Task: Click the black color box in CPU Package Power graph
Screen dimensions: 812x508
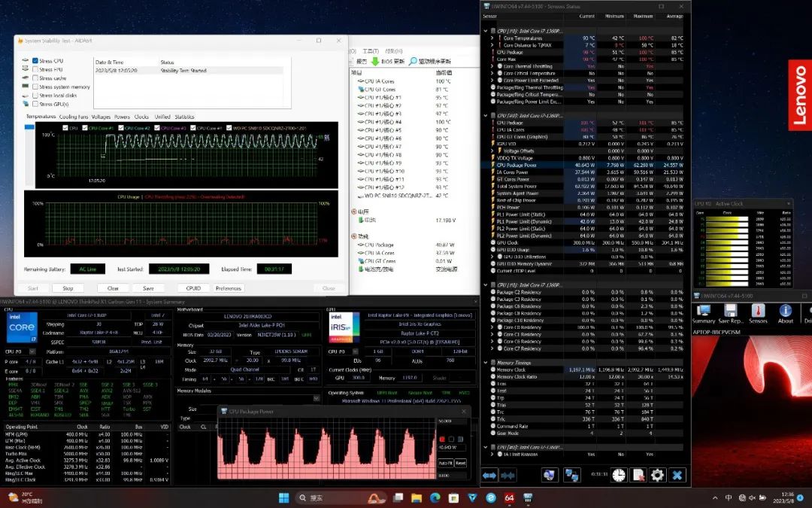Action: [x=451, y=439]
